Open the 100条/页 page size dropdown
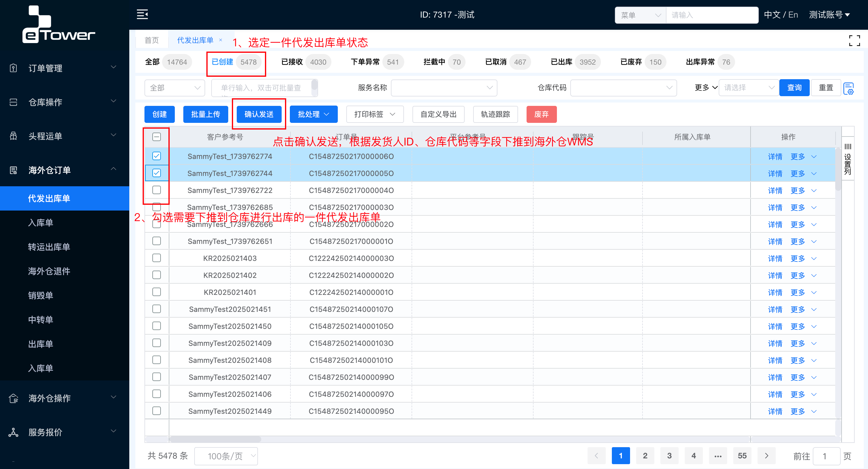The width and height of the screenshot is (868, 469). coord(226,456)
